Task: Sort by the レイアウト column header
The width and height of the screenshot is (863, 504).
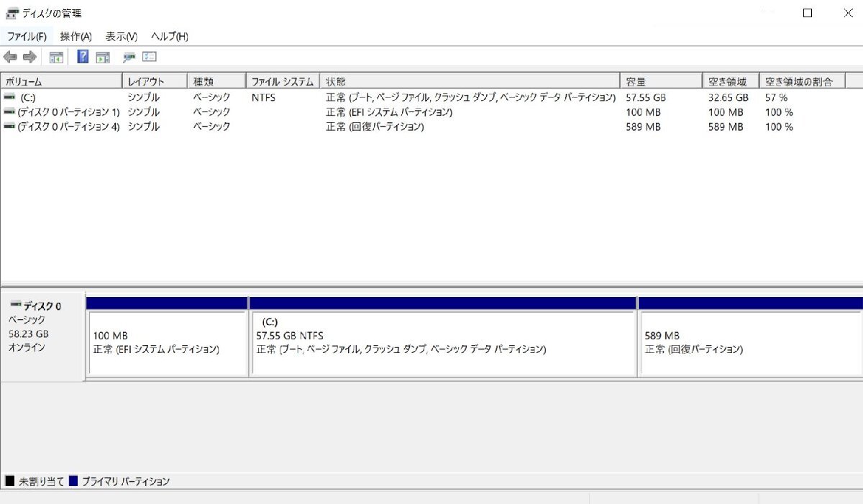Action: tap(155, 81)
